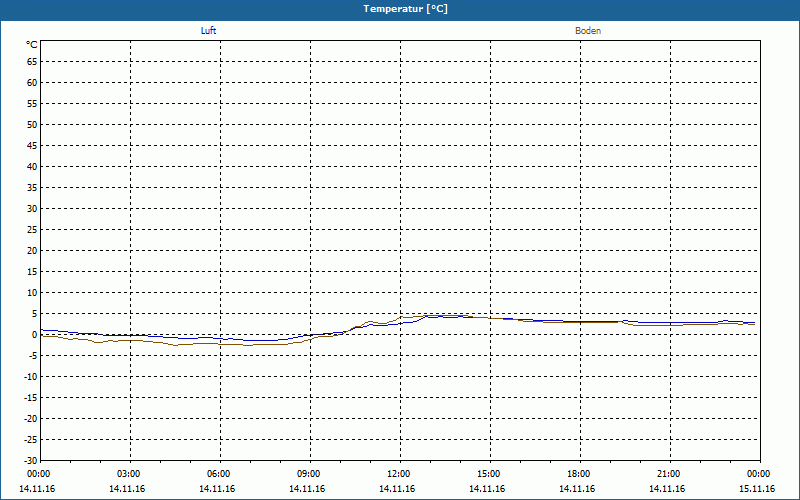This screenshot has width=800, height=500.
Task: Click the 60 y-axis value
Action: pos(32,83)
